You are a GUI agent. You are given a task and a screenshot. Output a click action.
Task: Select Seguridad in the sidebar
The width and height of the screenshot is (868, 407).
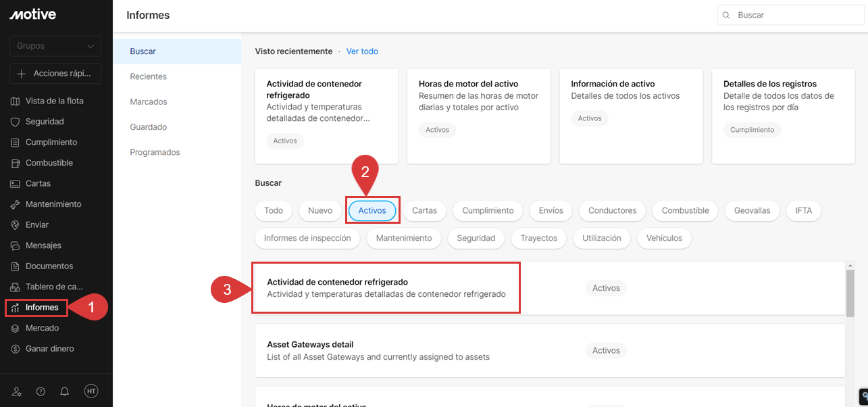pos(45,122)
